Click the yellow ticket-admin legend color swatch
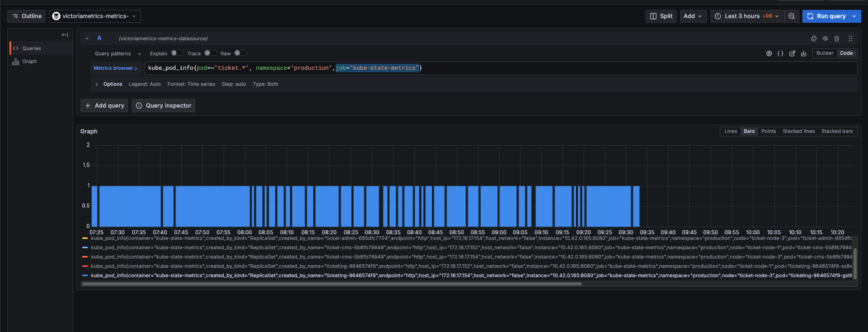The width and height of the screenshot is (868, 332). tap(85, 238)
